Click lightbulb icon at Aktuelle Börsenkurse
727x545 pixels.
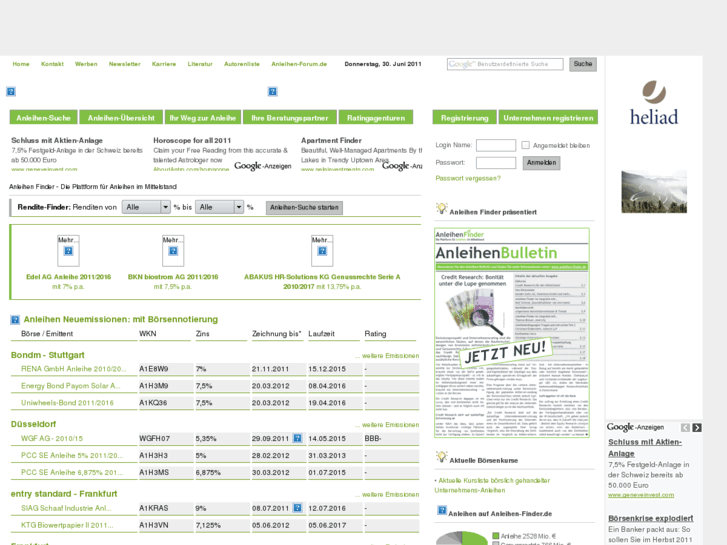click(441, 457)
